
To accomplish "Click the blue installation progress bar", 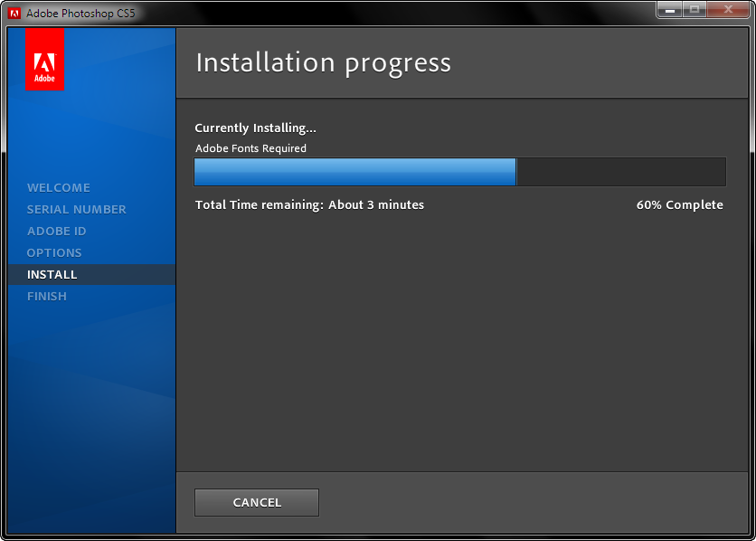I will (x=460, y=172).
